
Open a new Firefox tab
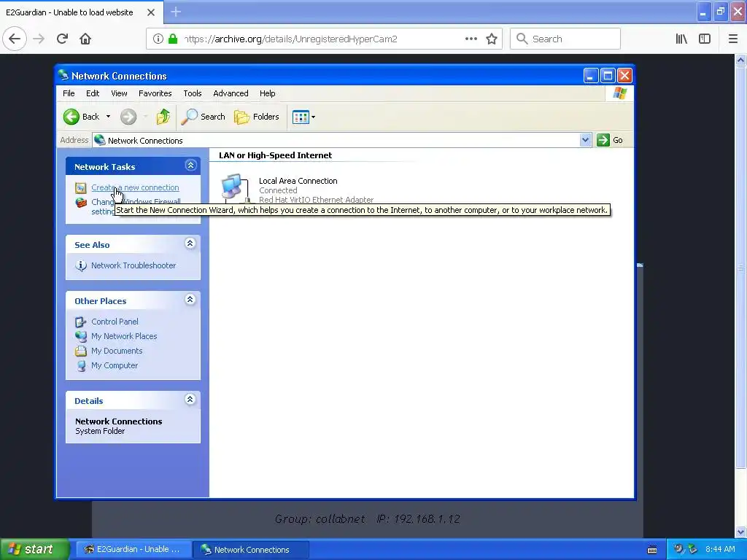(x=176, y=12)
